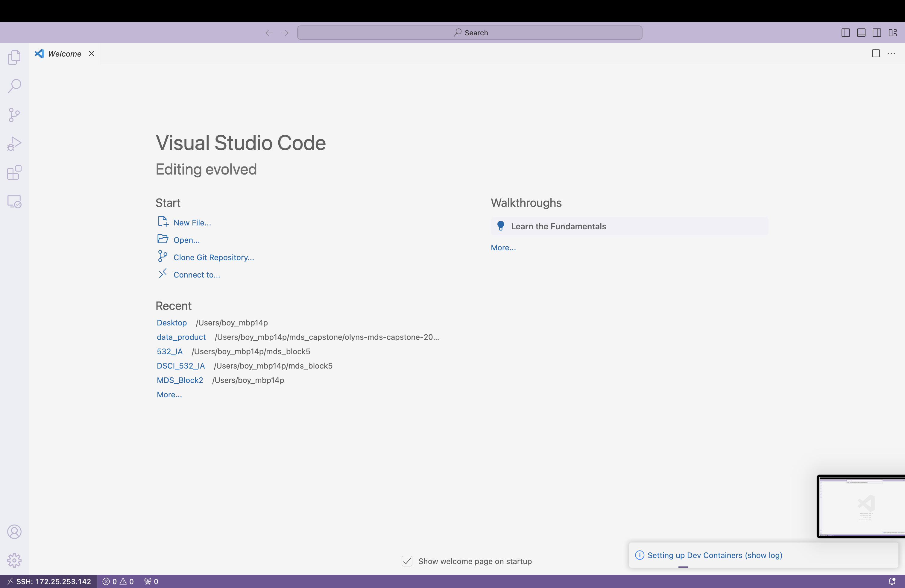Open Customize Layout options in title bar
905x588 pixels.
892,33
